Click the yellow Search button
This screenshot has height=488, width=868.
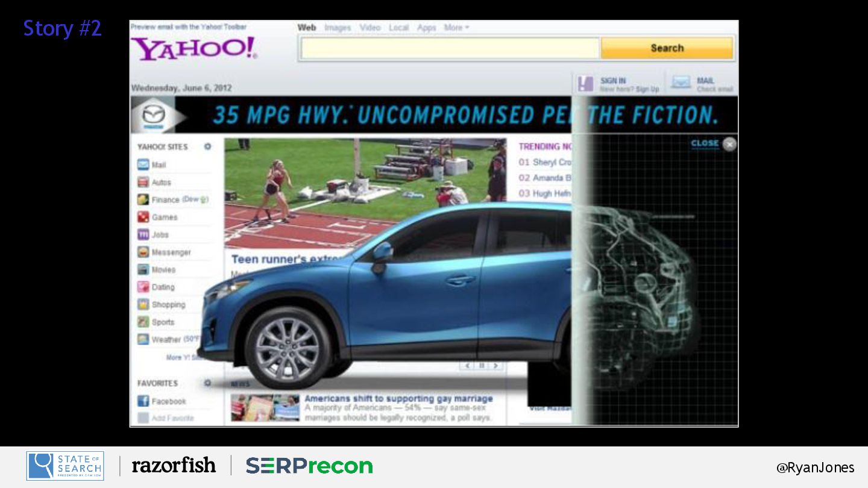point(667,48)
